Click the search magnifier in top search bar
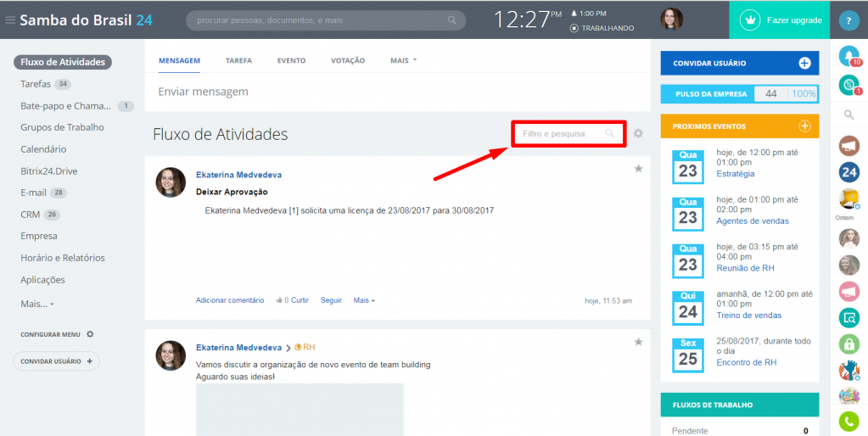This screenshot has width=868, height=436. (x=451, y=20)
